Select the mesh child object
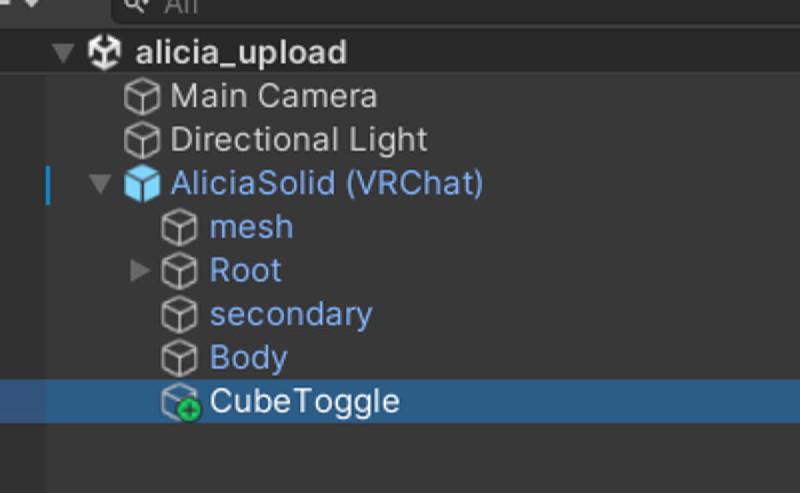This screenshot has width=800, height=493. (252, 227)
